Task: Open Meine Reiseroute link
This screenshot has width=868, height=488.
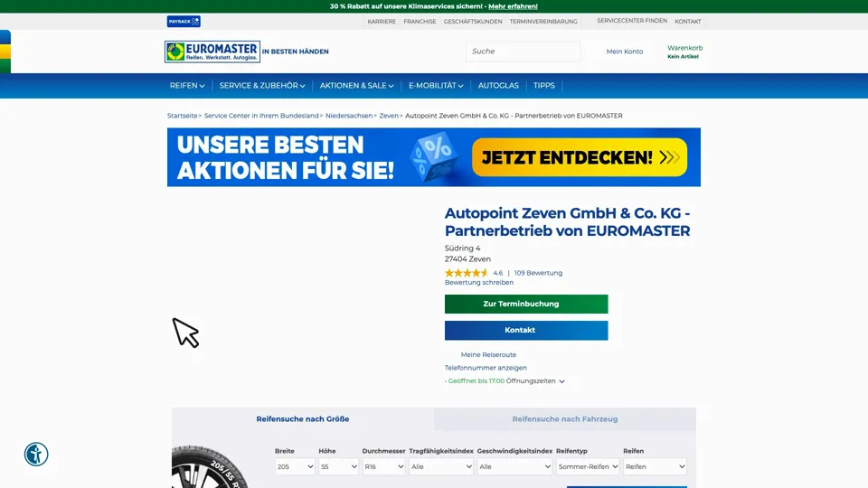Action: click(488, 354)
